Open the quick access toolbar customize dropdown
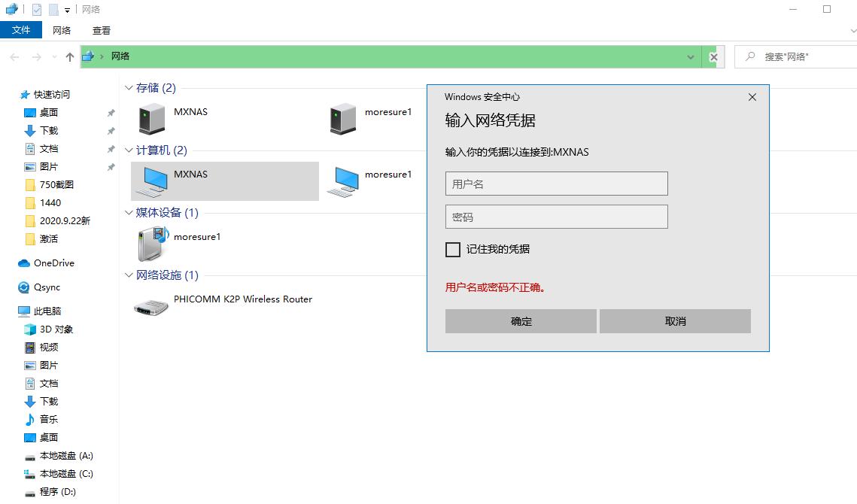Viewport: 857px width, 504px height. tap(67, 10)
